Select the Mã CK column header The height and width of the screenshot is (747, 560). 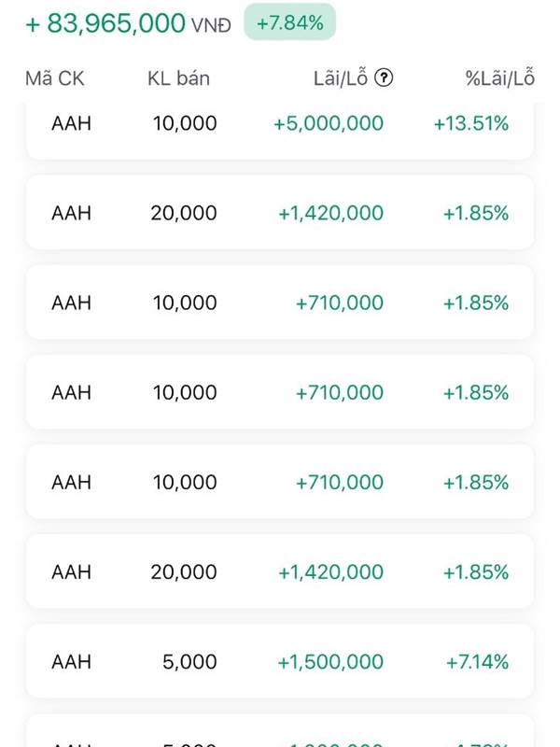coord(55,78)
